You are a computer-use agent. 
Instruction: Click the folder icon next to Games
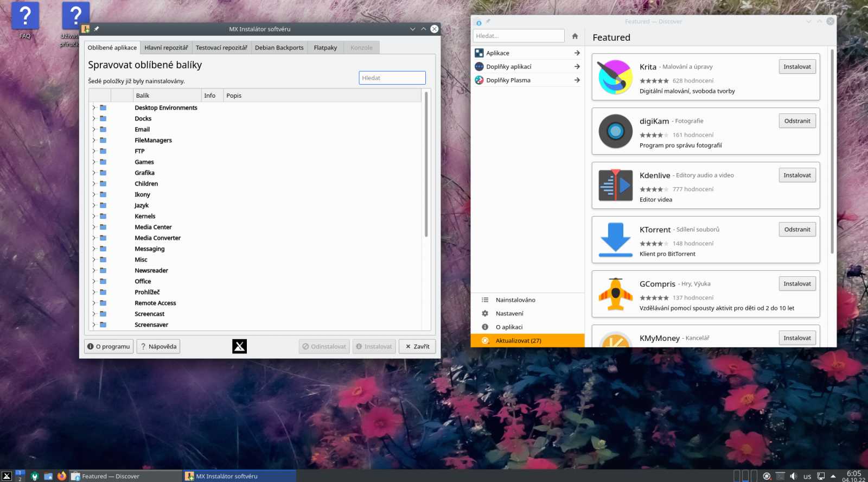103,162
